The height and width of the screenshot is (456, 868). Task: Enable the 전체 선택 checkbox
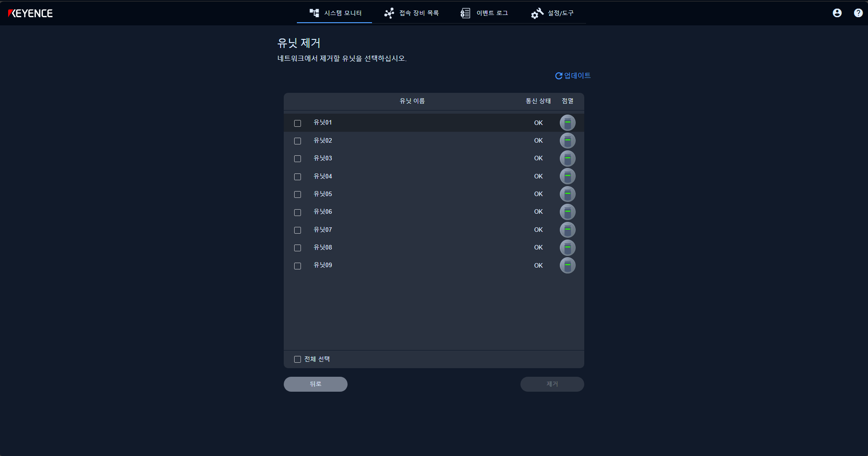pyautogui.click(x=297, y=359)
